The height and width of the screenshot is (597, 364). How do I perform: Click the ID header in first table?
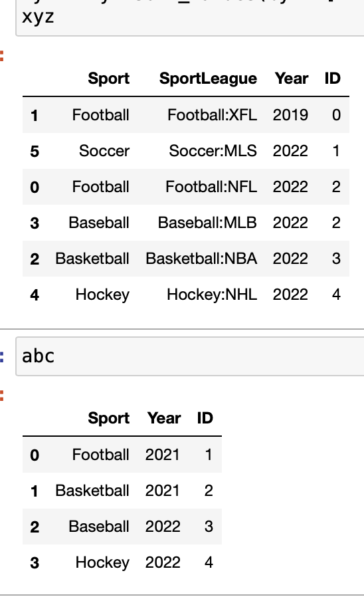332,78
